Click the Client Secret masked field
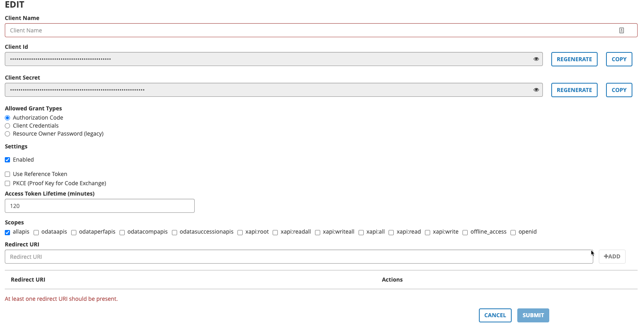Viewport: 644px width, 324px height. (x=273, y=90)
